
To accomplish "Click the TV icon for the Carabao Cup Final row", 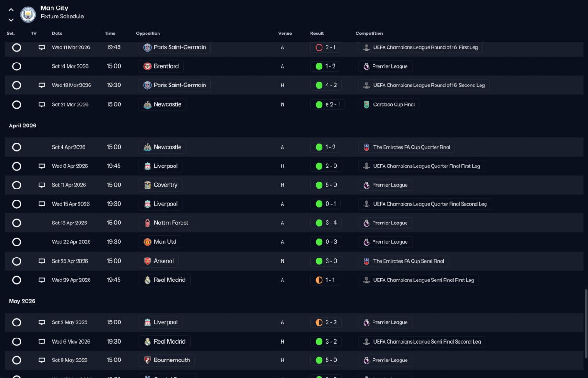I will [41, 104].
